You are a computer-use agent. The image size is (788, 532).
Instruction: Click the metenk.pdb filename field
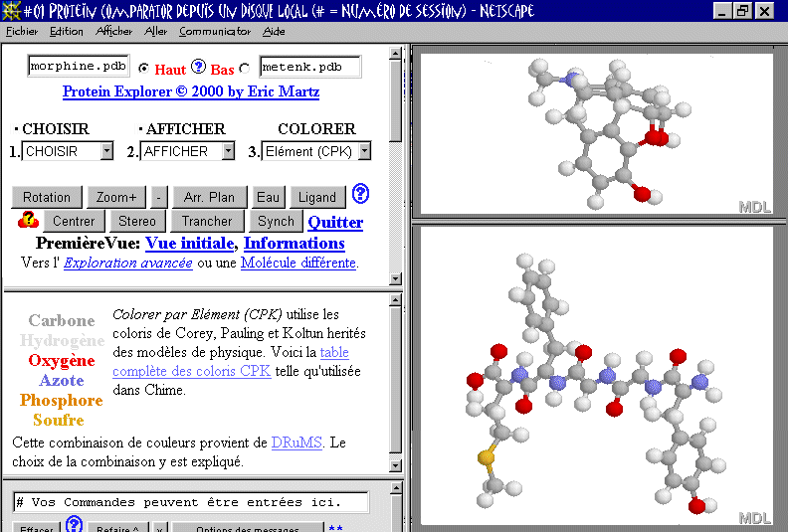coord(310,67)
